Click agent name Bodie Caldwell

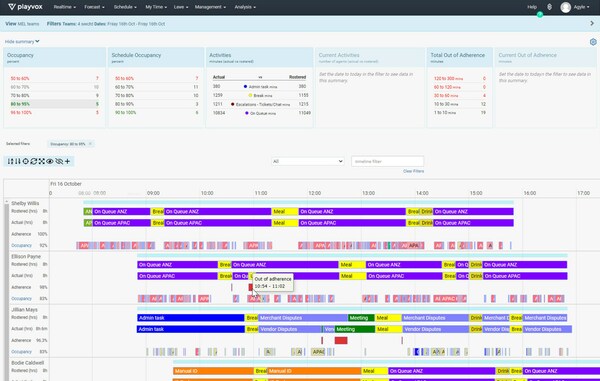tap(28, 363)
